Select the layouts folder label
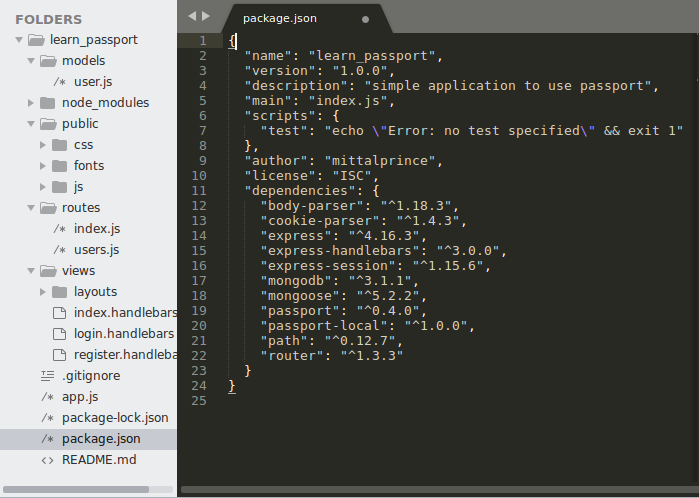This screenshot has width=699, height=498. click(x=95, y=292)
